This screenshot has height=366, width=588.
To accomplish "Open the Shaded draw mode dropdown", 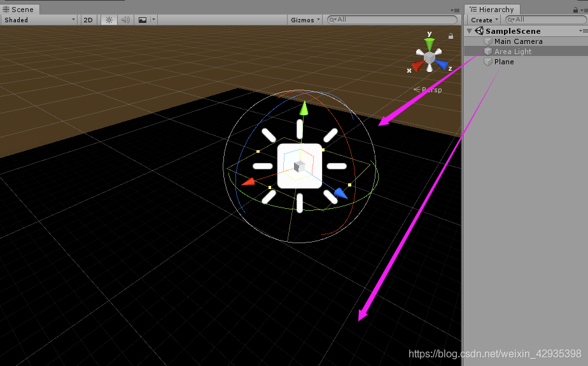I will coord(39,20).
